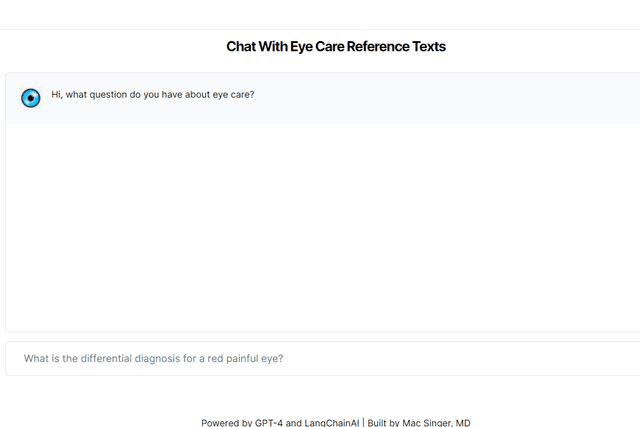Screen dimensions: 640x427
Task: Click the "Powered by GPT-4" footer text
Action: [241, 422]
